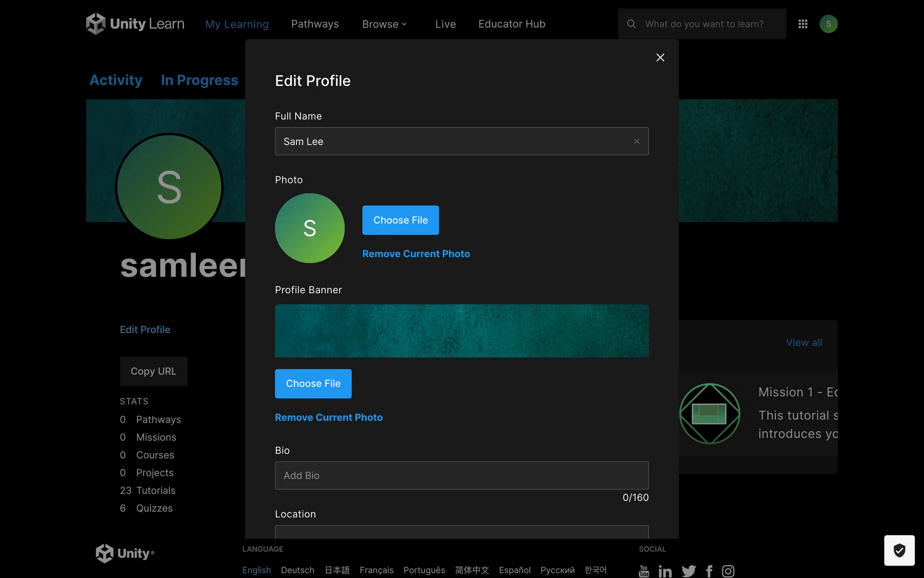The width and height of the screenshot is (924, 578).
Task: Open Unity's Facebook social link
Action: coord(709,571)
